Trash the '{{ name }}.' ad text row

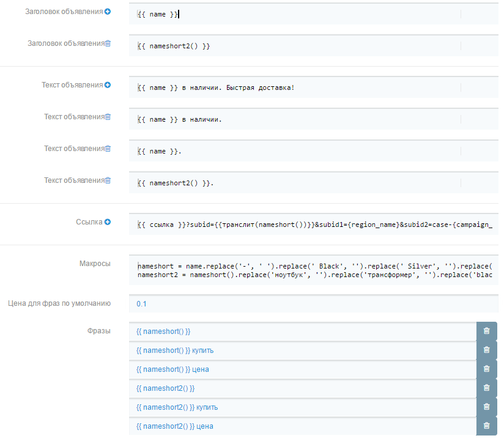(108, 149)
